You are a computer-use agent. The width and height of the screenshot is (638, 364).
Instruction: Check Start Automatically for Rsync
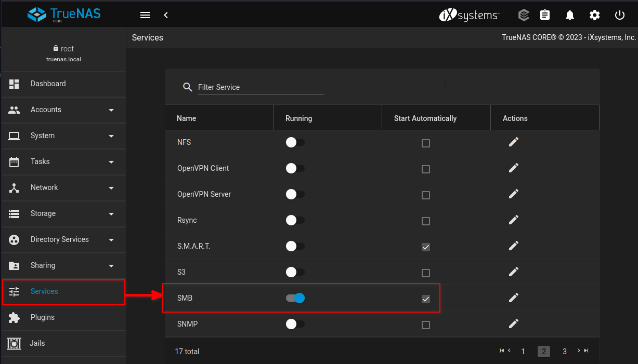pos(426,221)
